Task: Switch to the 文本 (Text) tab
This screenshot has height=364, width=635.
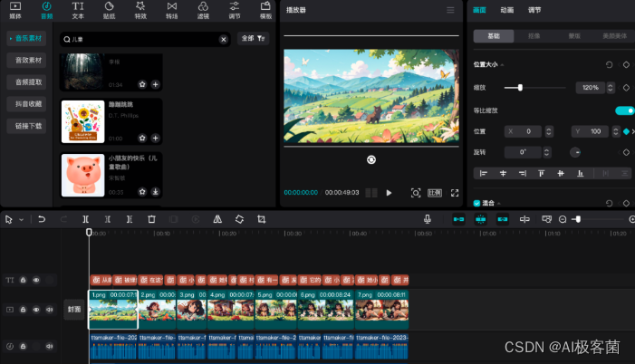Action: (x=78, y=11)
